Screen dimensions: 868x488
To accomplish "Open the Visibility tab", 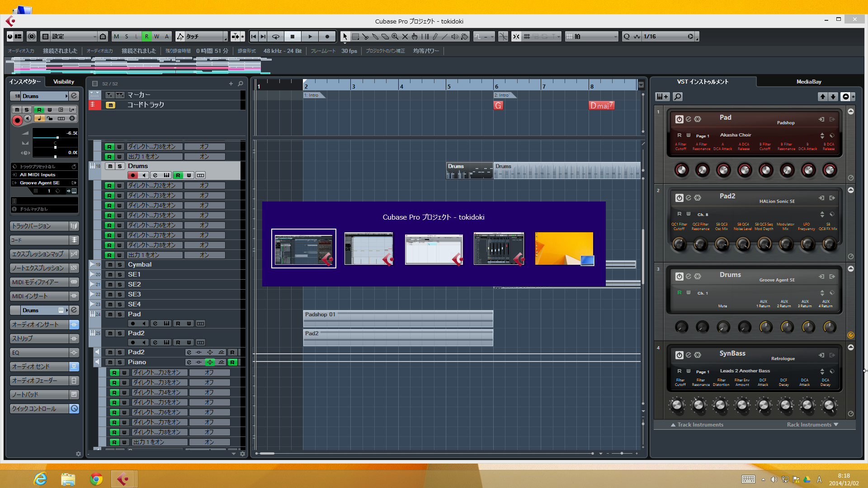I will tap(64, 82).
